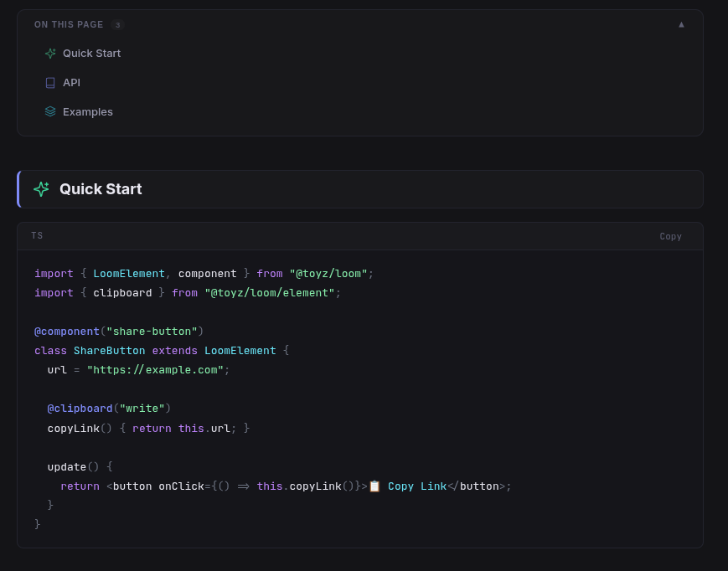Click the section count badge showing 3
Screen dimensions: 728x571
coord(117,25)
